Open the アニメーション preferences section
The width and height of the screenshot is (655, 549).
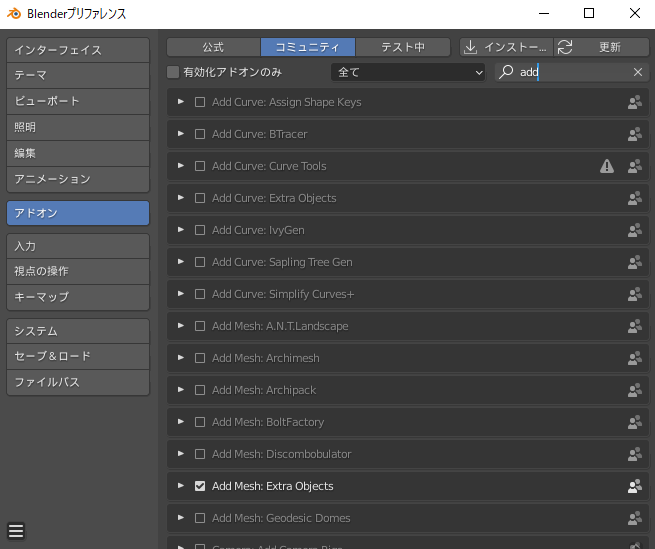[x=78, y=179]
